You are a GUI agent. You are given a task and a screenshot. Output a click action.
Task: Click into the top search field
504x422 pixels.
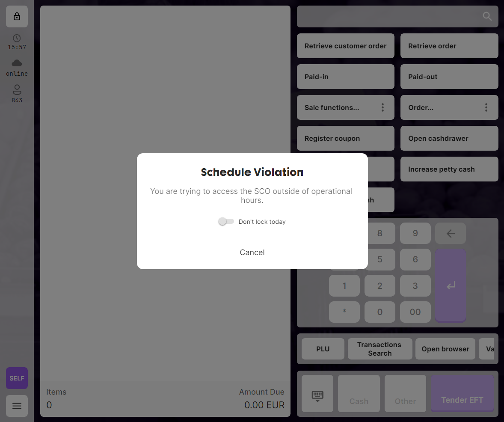point(397,16)
